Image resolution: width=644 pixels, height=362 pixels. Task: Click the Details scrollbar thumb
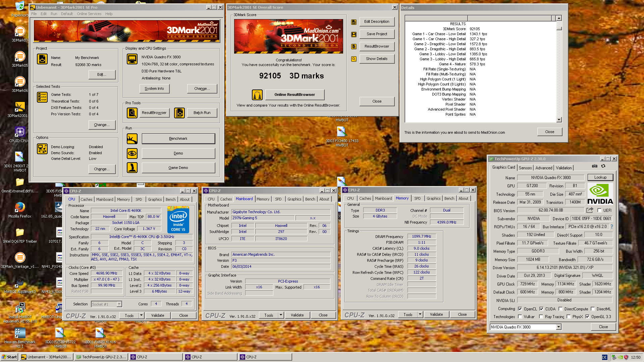(x=559, y=28)
